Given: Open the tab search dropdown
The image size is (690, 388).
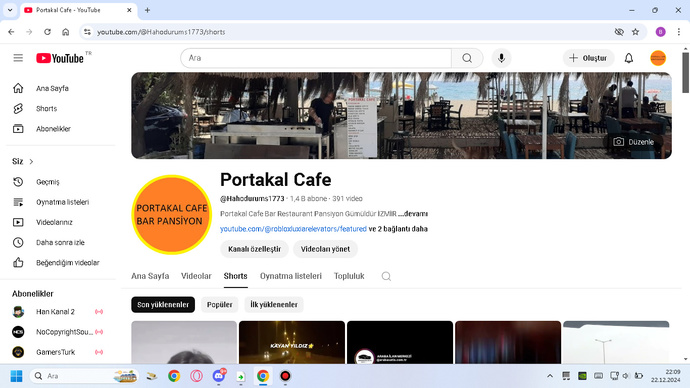Looking at the screenshot, I should (10, 10).
